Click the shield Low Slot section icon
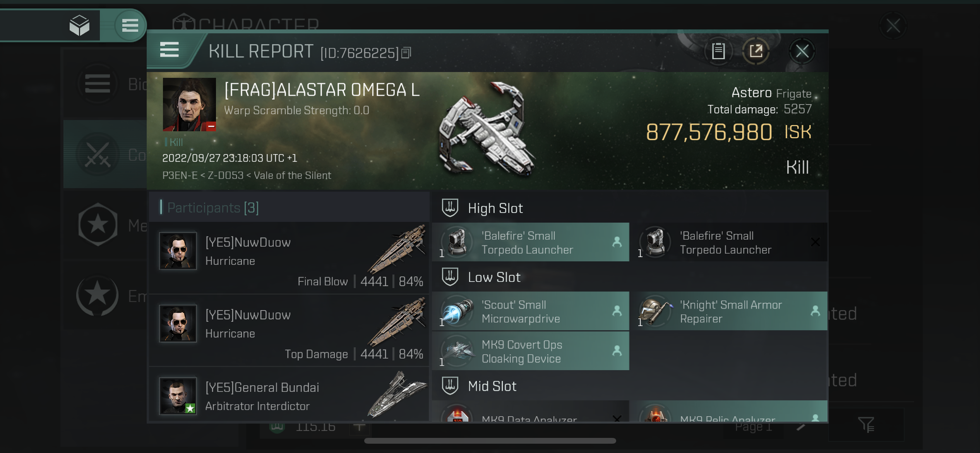This screenshot has width=980, height=453. [x=450, y=277]
